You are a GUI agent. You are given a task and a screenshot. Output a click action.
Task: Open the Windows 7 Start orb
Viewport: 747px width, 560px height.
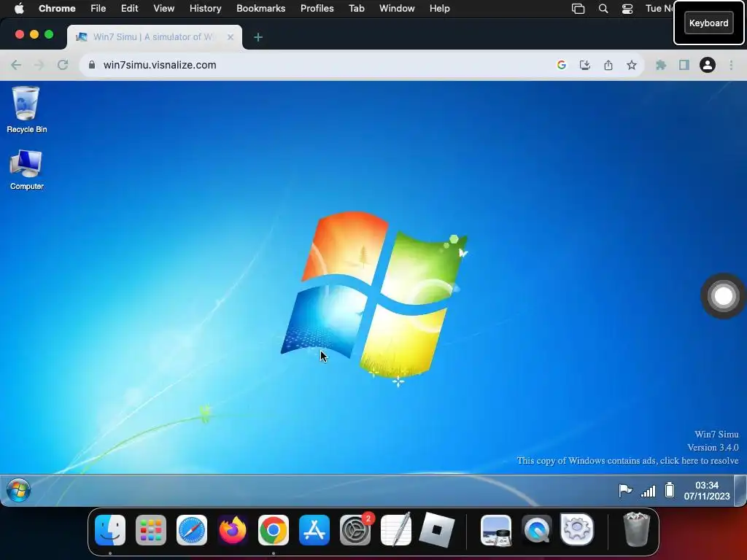(x=18, y=490)
